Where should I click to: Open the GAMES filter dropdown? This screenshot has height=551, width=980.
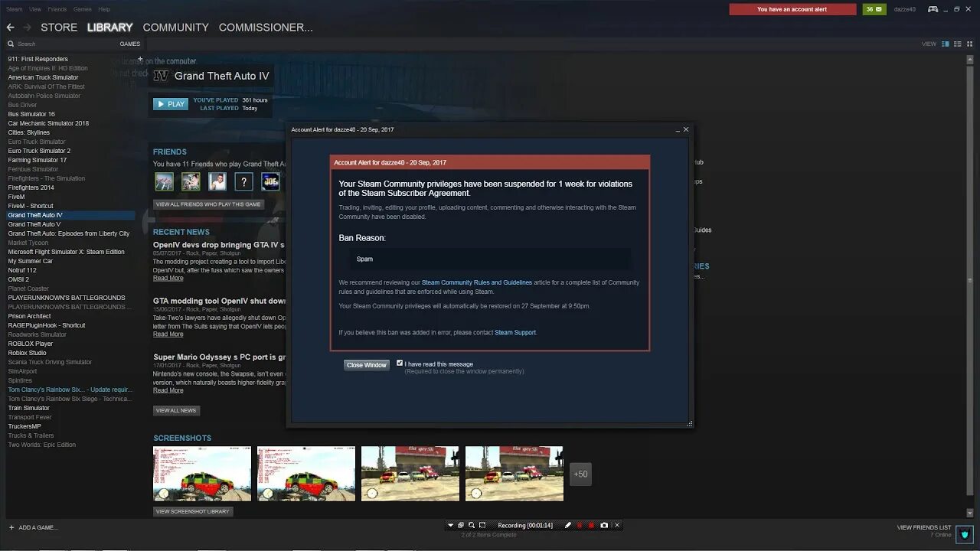tap(130, 44)
